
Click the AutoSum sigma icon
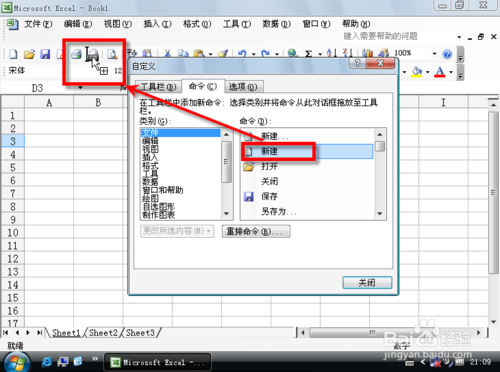(x=309, y=53)
